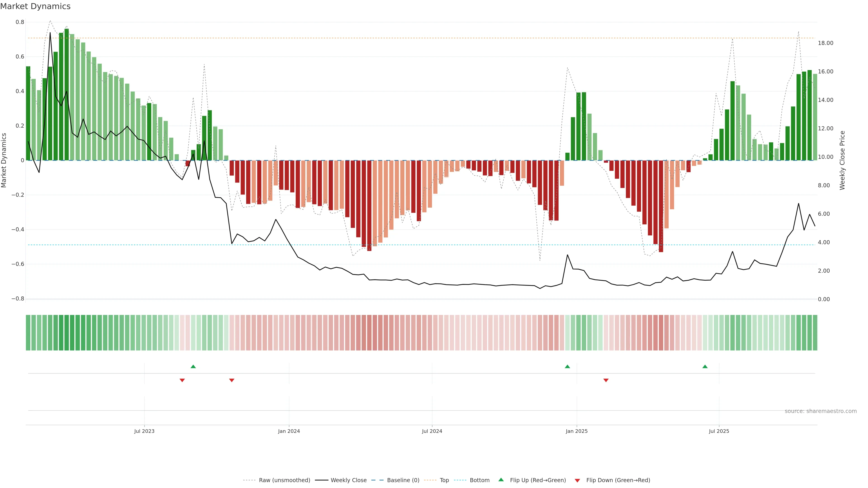The height and width of the screenshot is (488, 868).
Task: Toggle the Baseline (0) legend entry
Action: tap(403, 480)
